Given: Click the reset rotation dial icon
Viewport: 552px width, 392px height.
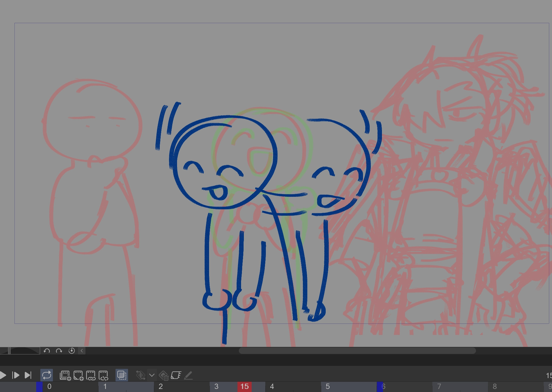Looking at the screenshot, I should pos(72,351).
